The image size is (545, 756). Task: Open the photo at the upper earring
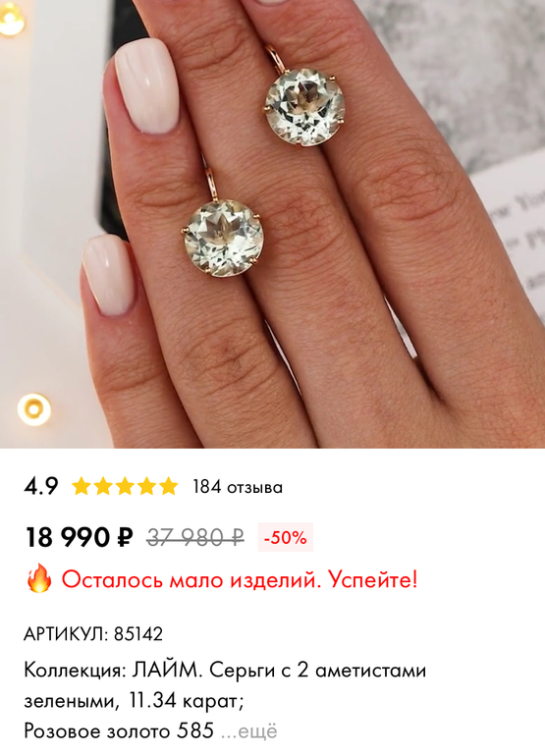(x=304, y=105)
